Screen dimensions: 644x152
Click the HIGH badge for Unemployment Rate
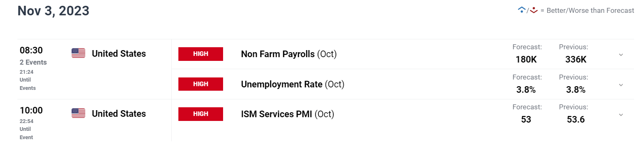[x=201, y=84]
